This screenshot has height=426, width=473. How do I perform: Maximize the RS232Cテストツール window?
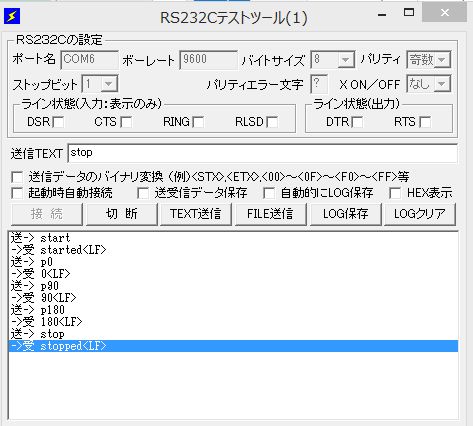point(409,13)
